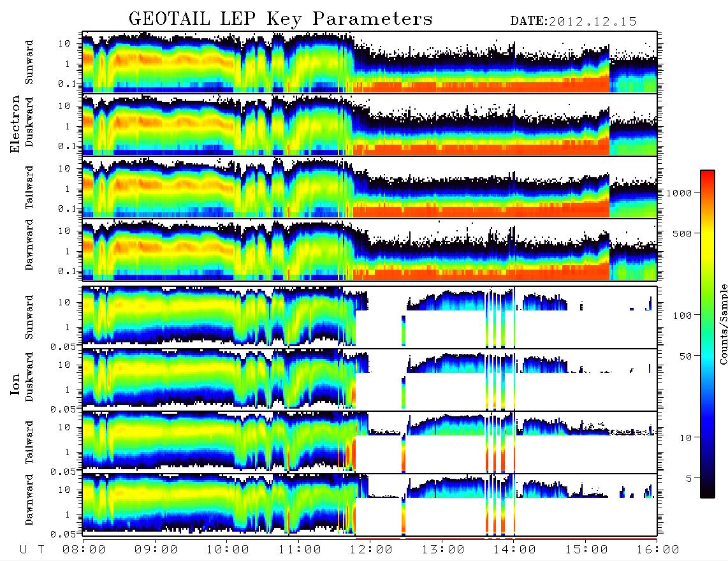Click the 50 colorbar tick value
The image size is (728, 561).
click(686, 356)
